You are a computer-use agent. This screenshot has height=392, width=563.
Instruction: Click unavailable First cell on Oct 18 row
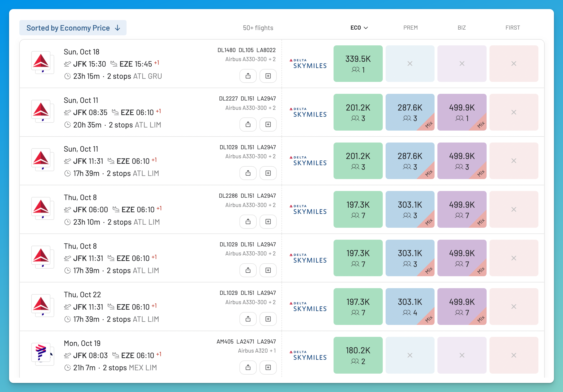[514, 64]
